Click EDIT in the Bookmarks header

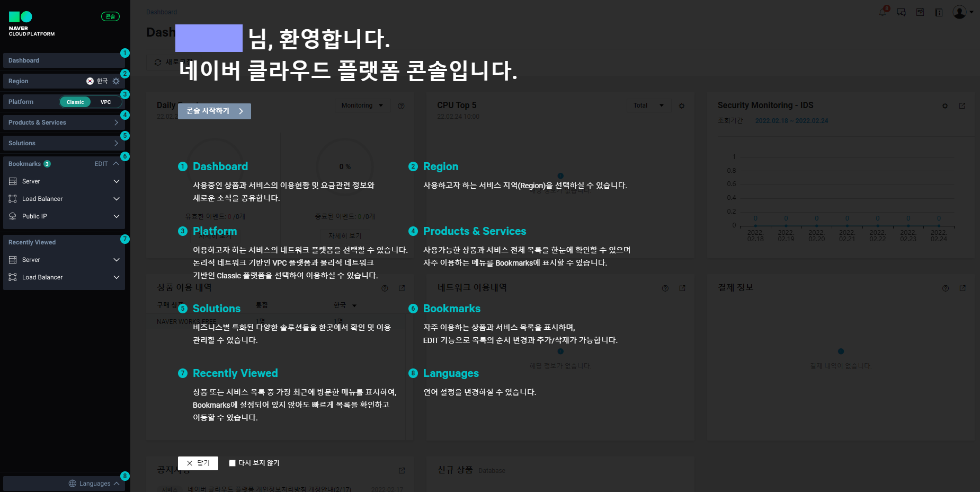click(101, 164)
